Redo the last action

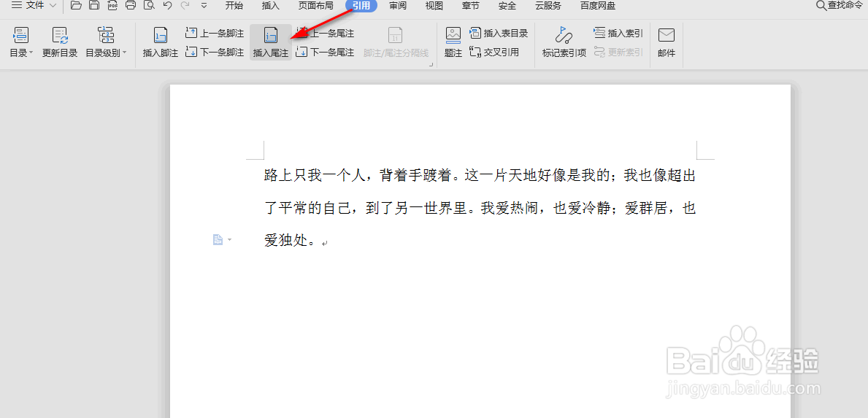tap(185, 6)
